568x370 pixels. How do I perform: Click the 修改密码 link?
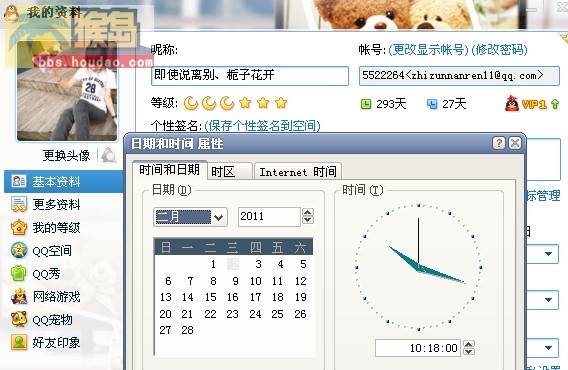(x=500, y=50)
